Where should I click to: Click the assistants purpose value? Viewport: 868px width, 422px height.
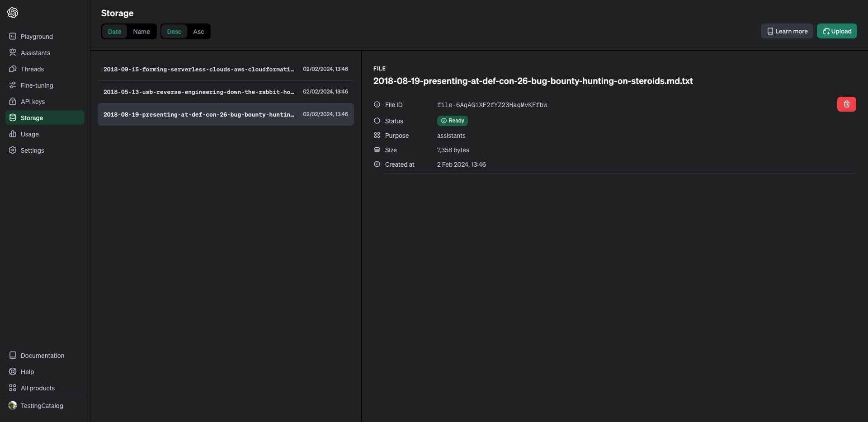click(451, 136)
